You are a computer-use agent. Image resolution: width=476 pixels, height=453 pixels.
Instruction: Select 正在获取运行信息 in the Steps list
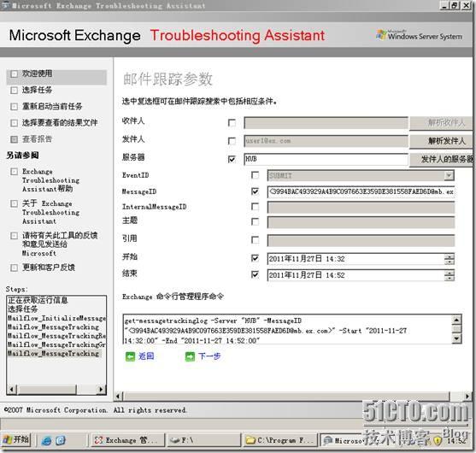38,300
